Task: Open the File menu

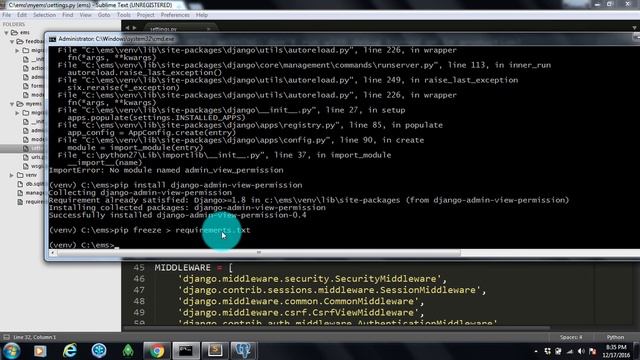Action: (x=7, y=15)
